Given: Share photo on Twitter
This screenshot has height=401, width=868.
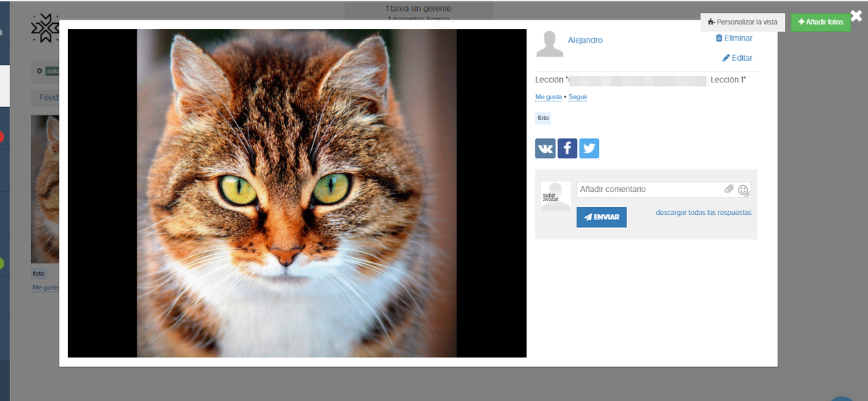Looking at the screenshot, I should point(589,148).
